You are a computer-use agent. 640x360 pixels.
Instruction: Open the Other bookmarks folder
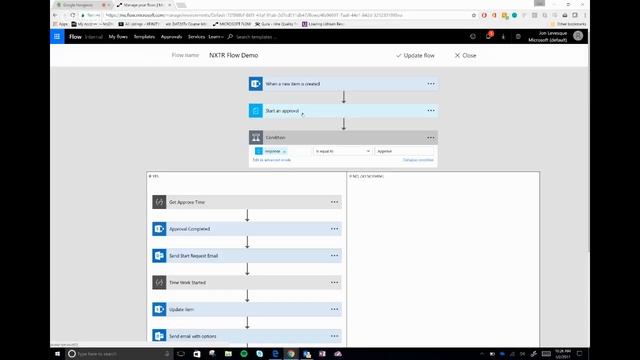coord(568,24)
